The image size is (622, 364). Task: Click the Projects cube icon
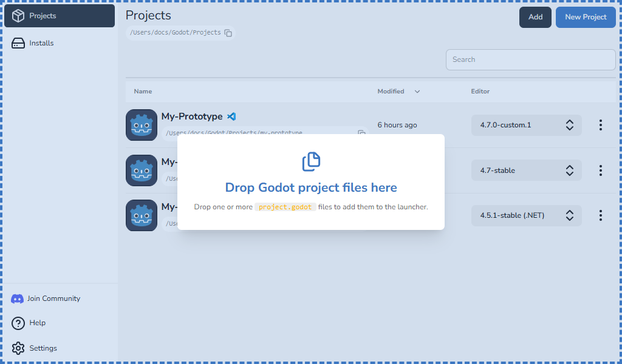coord(18,16)
